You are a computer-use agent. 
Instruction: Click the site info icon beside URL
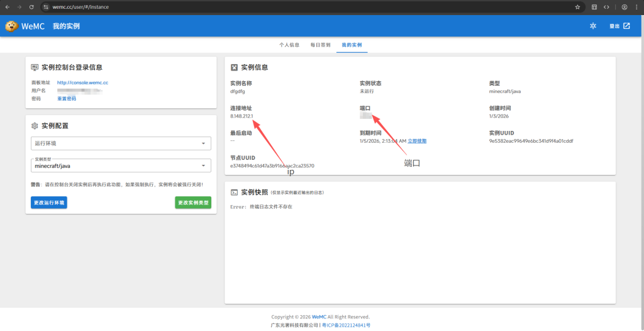[x=46, y=7]
